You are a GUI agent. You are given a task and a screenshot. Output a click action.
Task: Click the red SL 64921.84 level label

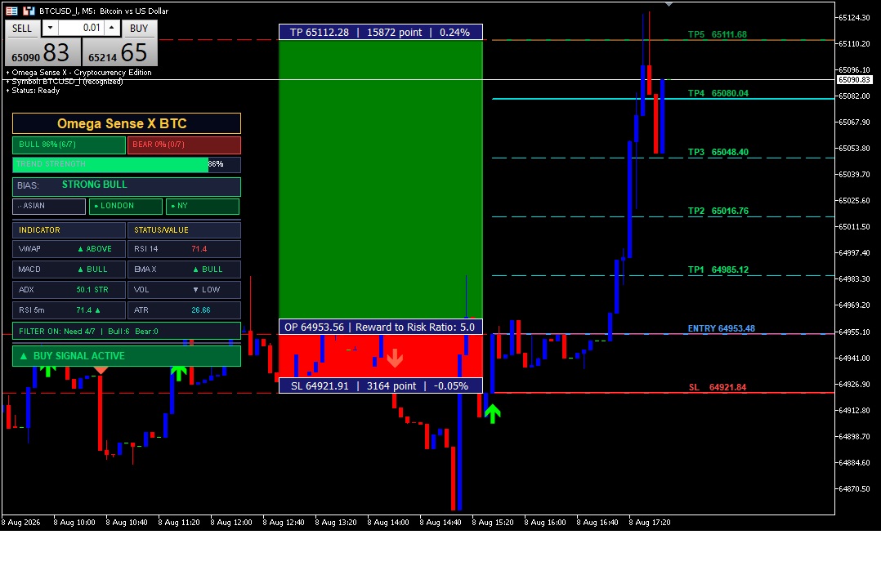point(718,387)
